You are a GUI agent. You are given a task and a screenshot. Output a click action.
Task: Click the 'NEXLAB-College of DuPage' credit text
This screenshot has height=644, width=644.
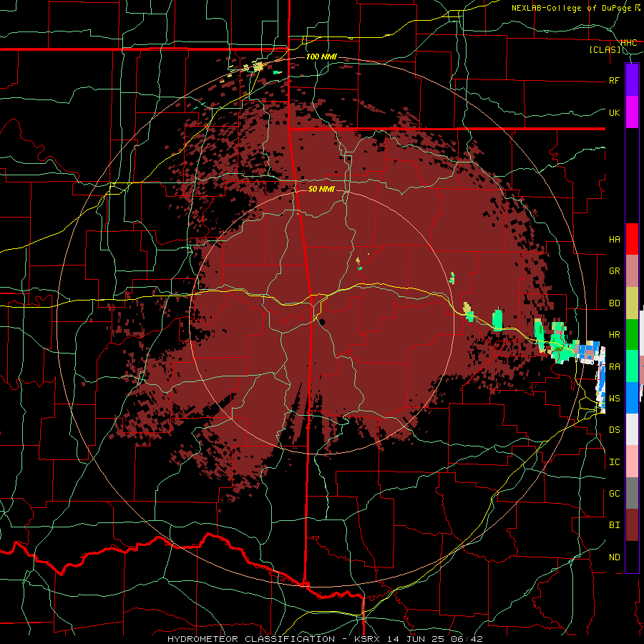[572, 8]
